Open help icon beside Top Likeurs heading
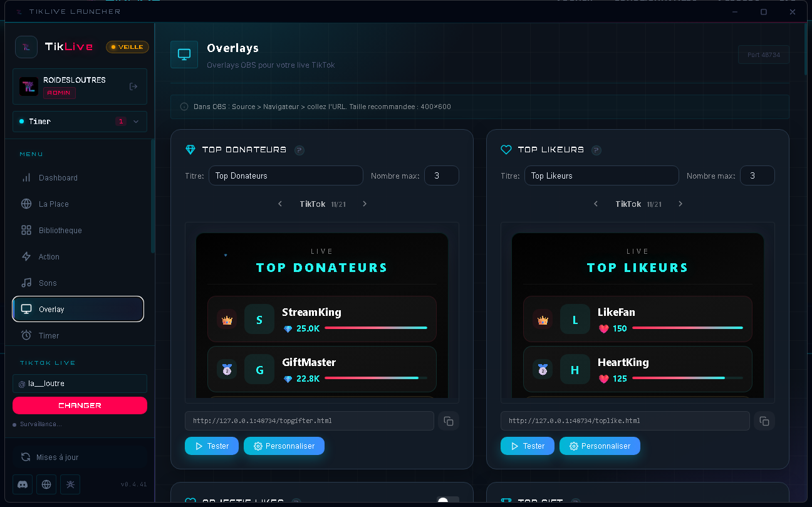This screenshot has height=507, width=812. 596,150
